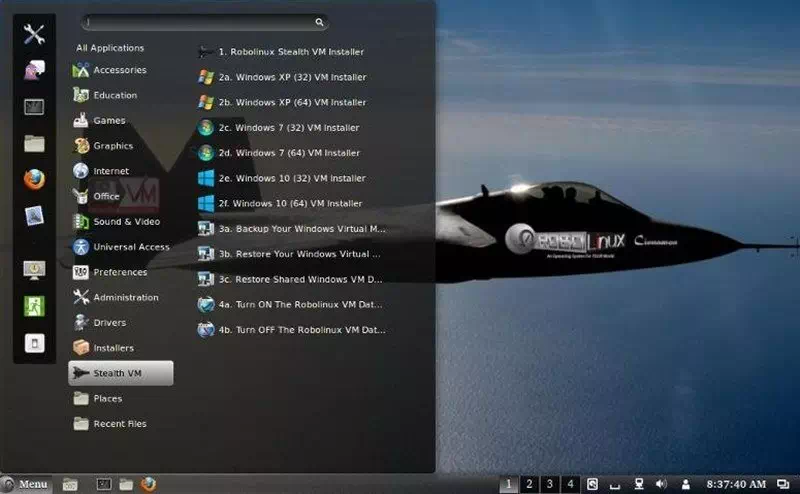Run 4b. Turn OFF The Robolinux VM entry
Screen dimensions: 800x494
click(292, 330)
